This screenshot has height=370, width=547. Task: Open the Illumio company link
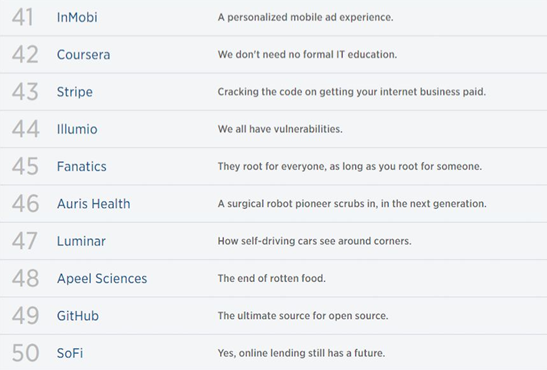(77, 129)
